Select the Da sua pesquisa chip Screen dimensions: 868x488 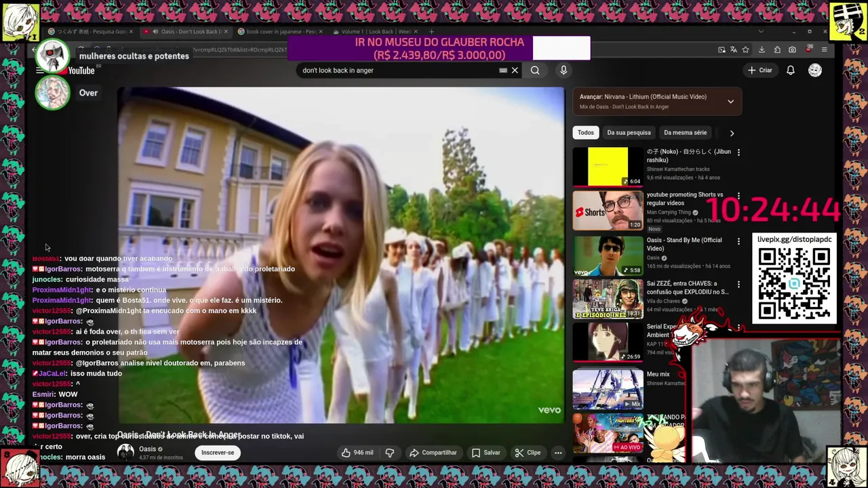(x=629, y=133)
